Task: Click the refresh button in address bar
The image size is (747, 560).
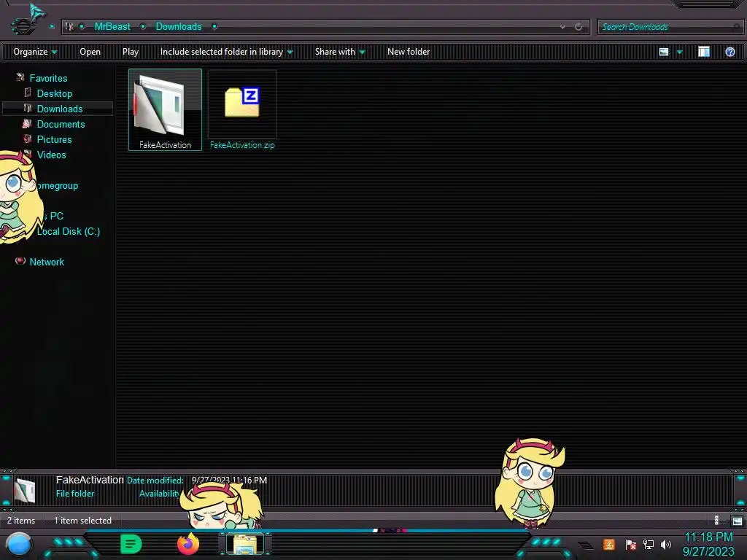Action: tap(578, 27)
